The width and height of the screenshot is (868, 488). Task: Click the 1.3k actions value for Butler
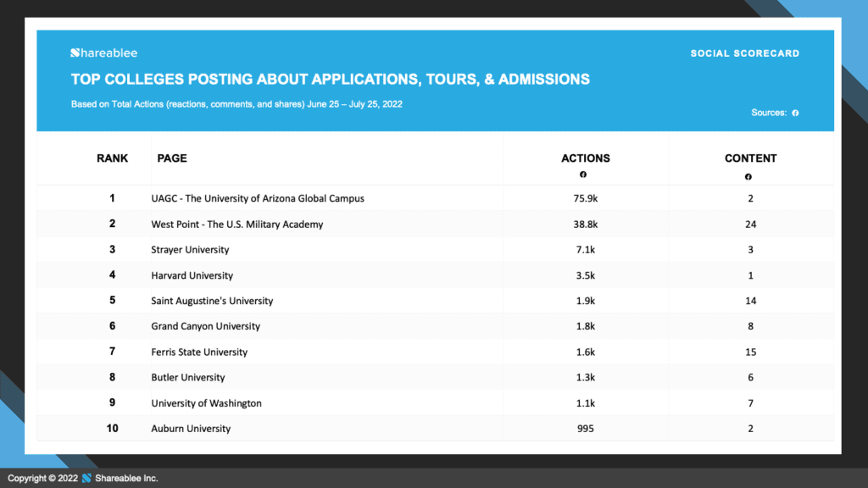point(586,377)
